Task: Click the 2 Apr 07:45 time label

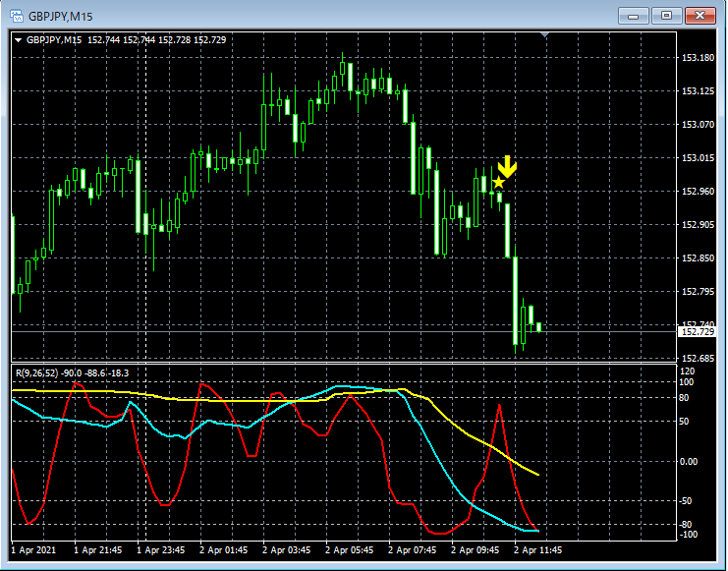Action: tap(413, 550)
